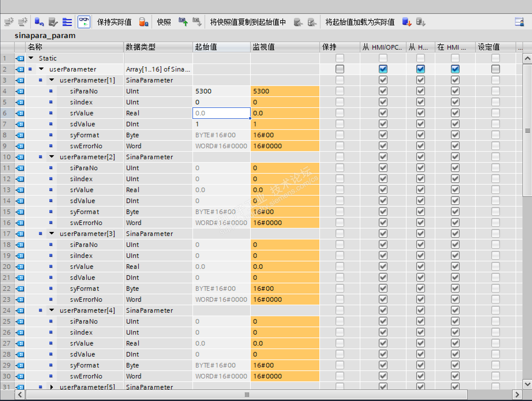Screen dimensions: 532x401
Task: Click the 保持实际值 button
Action: (114, 22)
